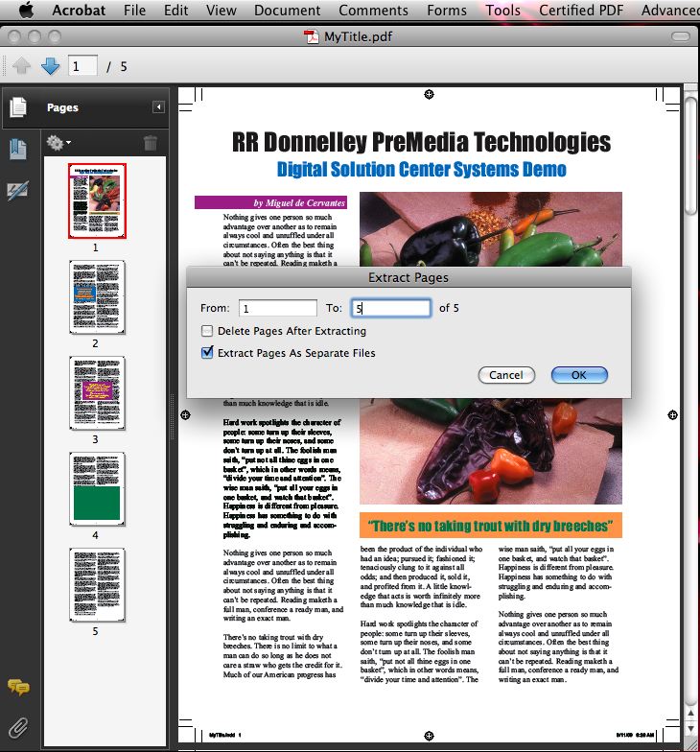This screenshot has height=752, width=700.
Task: Click the document vertical scrollbar thumb
Action: point(690,154)
